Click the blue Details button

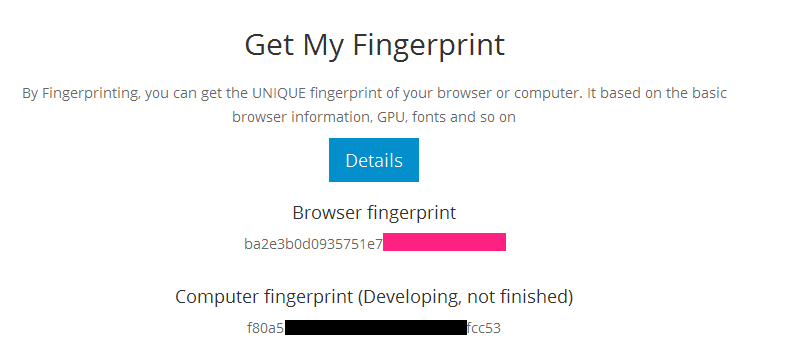(374, 160)
